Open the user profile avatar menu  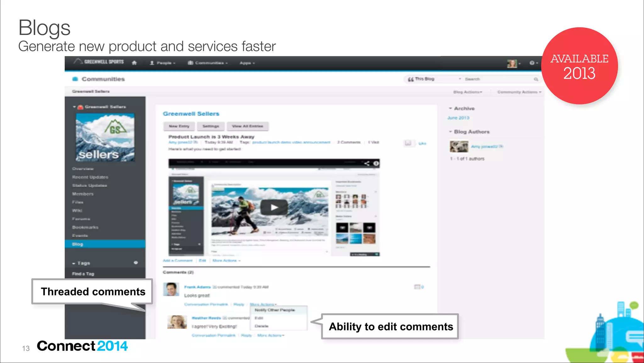coord(514,63)
